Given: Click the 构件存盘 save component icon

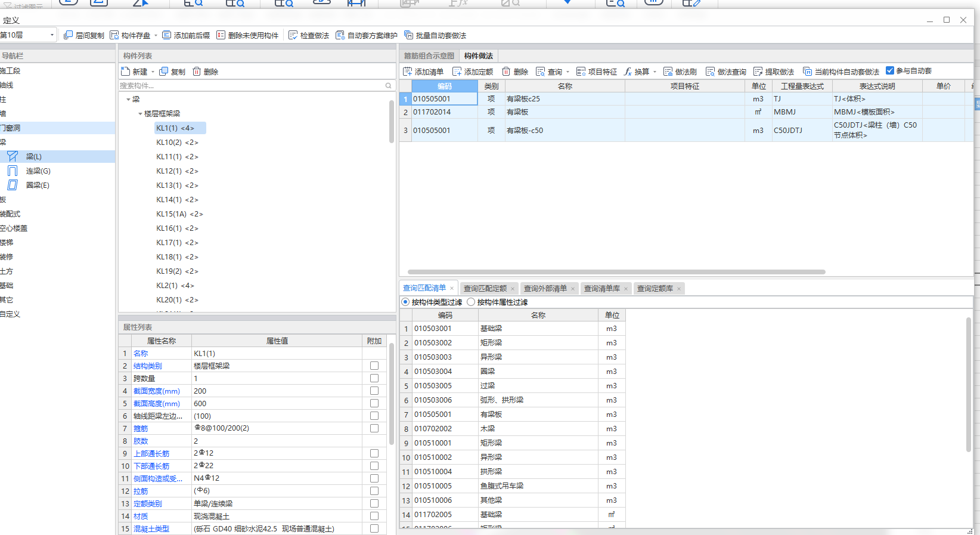Looking at the screenshot, I should pyautogui.click(x=114, y=35).
